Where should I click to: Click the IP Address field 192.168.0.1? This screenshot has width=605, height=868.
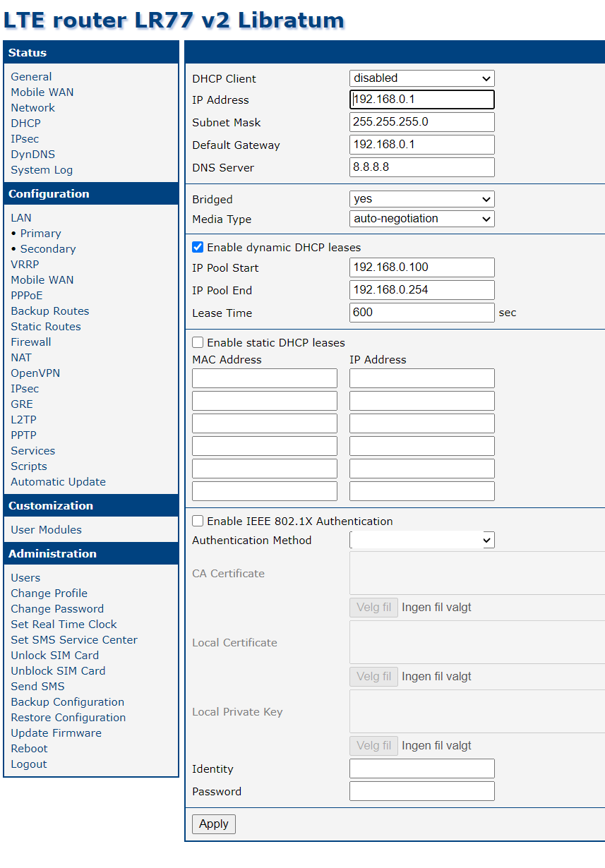tap(422, 100)
